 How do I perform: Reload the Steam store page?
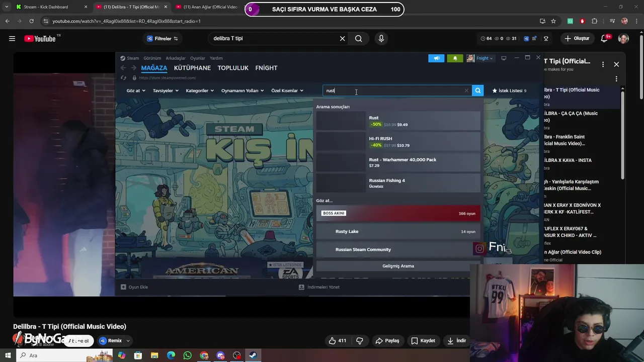point(123,78)
